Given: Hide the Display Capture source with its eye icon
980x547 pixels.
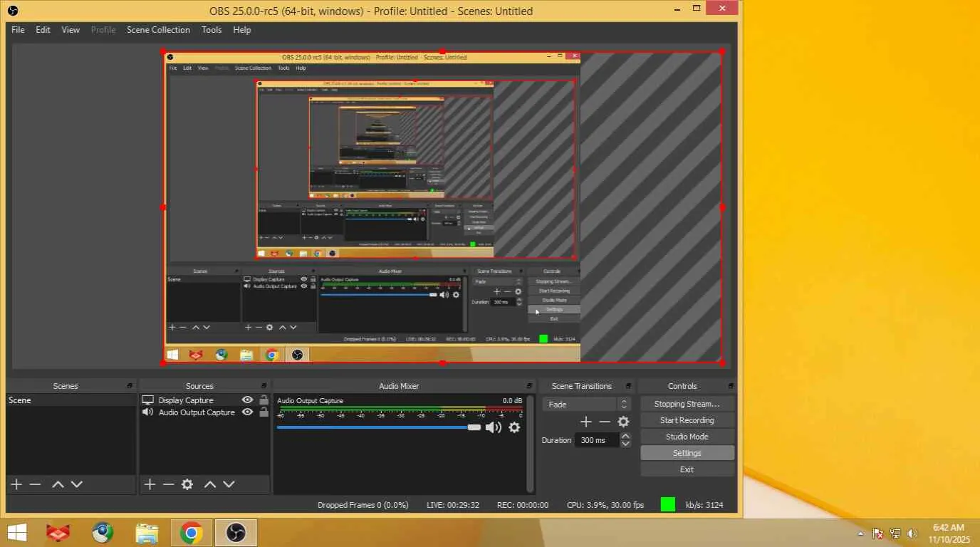Looking at the screenshot, I should [247, 400].
